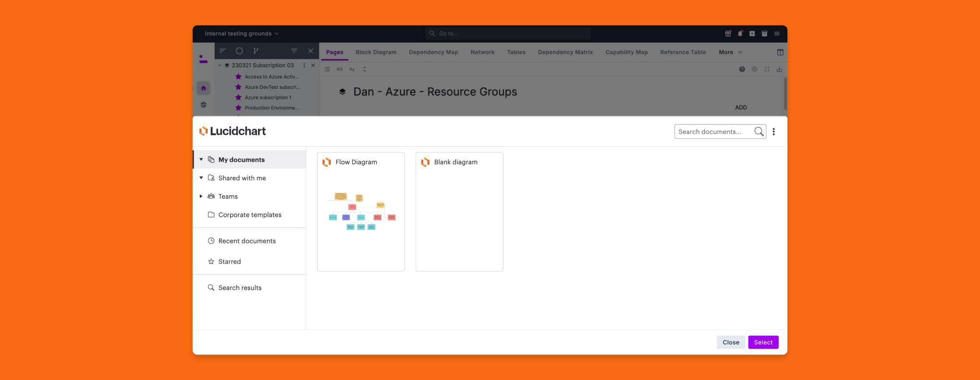Open the hamburger menu in the top bar
The image size is (980, 380).
777,34
